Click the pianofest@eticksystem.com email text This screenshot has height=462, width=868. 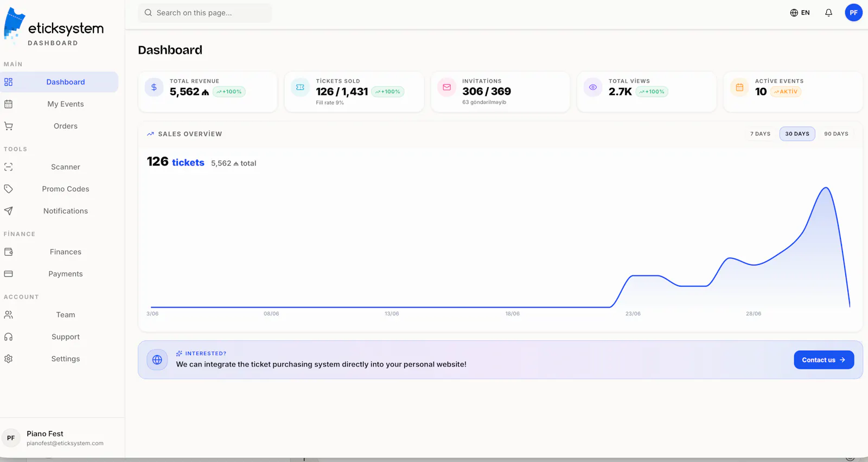[x=65, y=444]
